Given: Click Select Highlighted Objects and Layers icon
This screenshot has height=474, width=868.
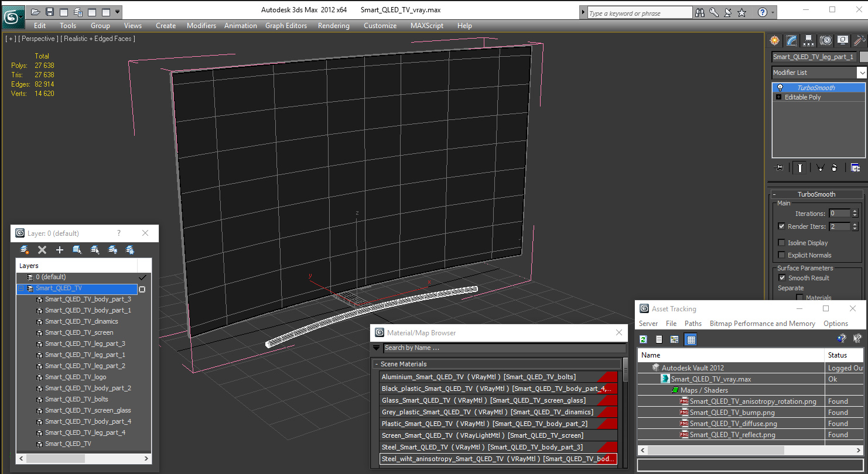Looking at the screenshot, I should pyautogui.click(x=77, y=250).
